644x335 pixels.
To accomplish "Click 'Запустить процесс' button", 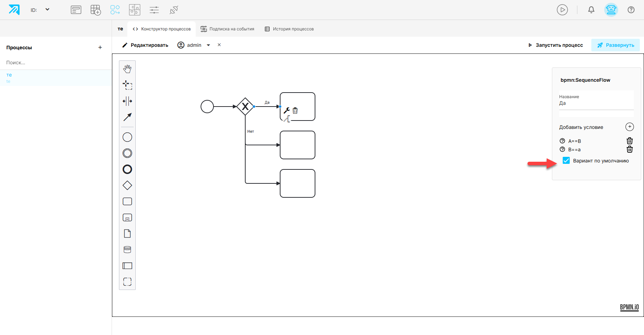I will point(555,45).
